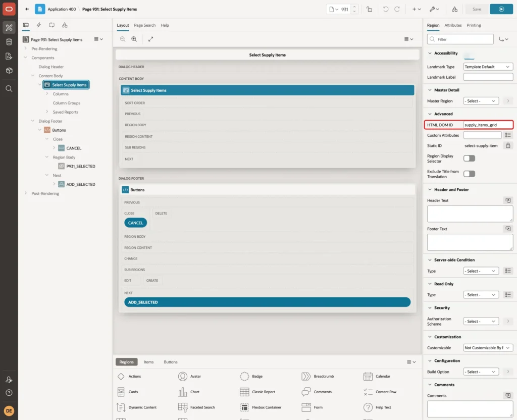Click the Landmark Label input field
The image size is (517, 420).
(x=488, y=77)
